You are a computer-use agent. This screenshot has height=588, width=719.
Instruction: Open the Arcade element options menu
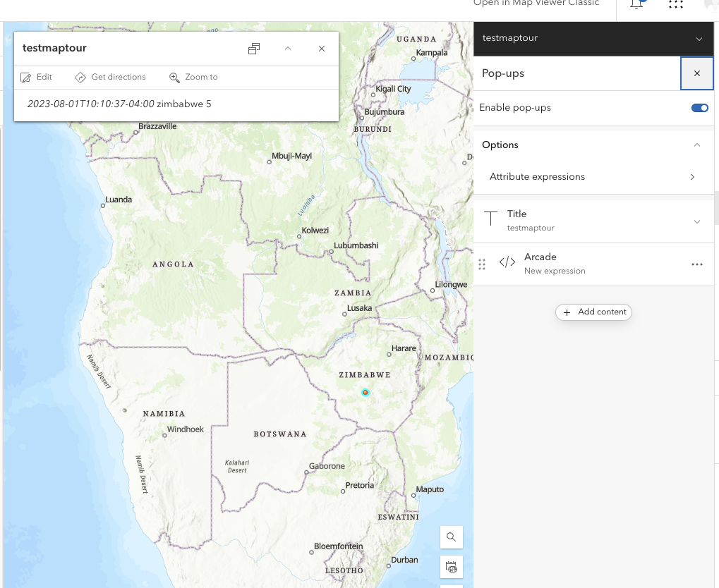[x=697, y=264]
